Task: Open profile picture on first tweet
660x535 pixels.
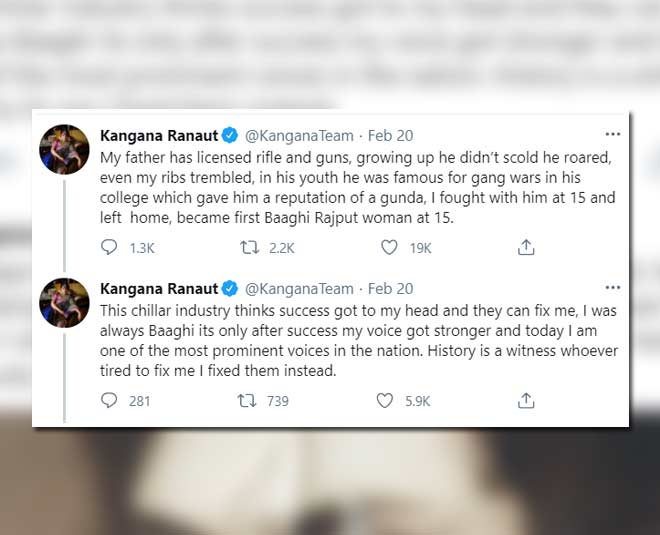Action: (x=65, y=148)
